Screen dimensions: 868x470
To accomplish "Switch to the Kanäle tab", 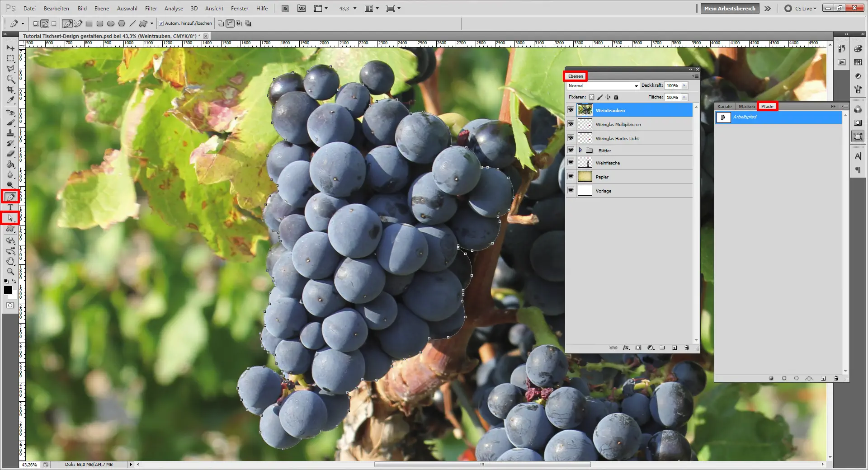I will pyautogui.click(x=724, y=107).
